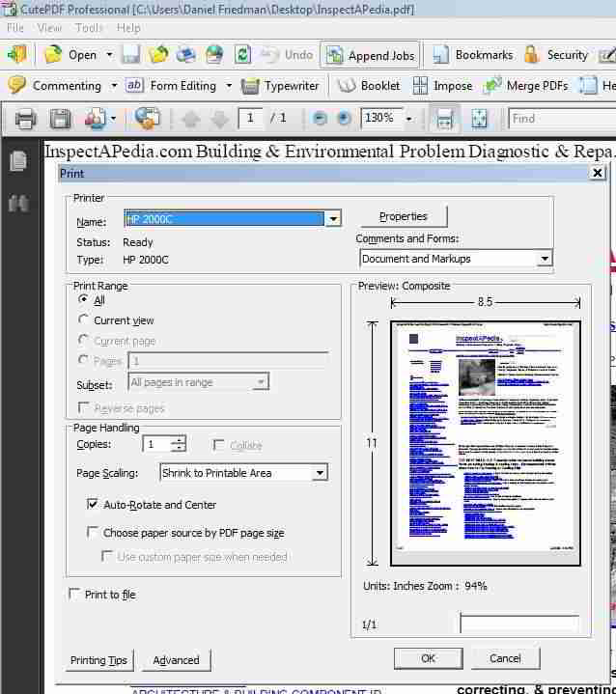
Task: Click the zoom out round button
Action: coord(320,118)
